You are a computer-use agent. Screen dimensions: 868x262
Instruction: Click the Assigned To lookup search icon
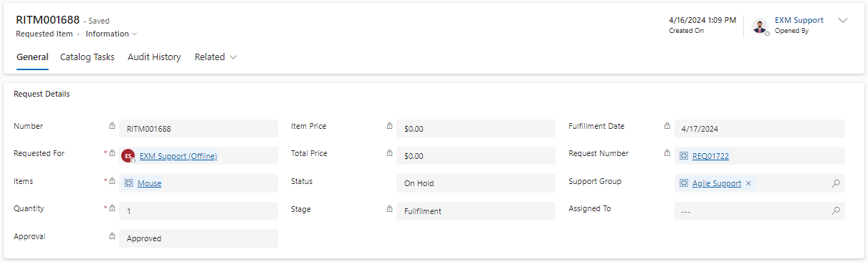click(836, 211)
